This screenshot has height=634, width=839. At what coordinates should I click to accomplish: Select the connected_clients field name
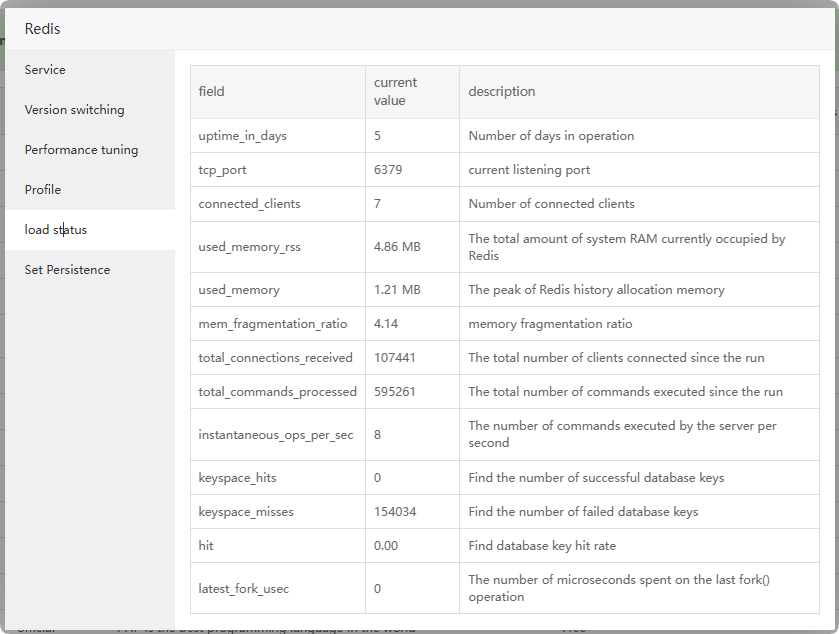(x=249, y=204)
